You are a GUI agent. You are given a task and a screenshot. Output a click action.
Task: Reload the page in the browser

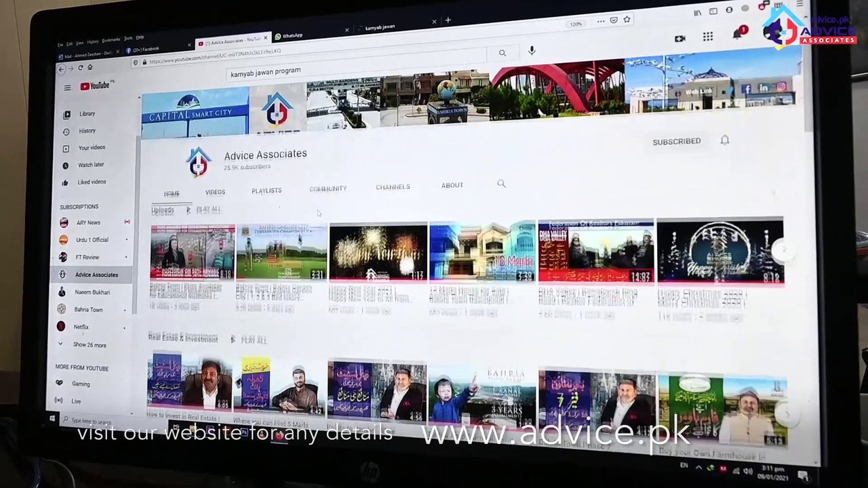point(80,68)
